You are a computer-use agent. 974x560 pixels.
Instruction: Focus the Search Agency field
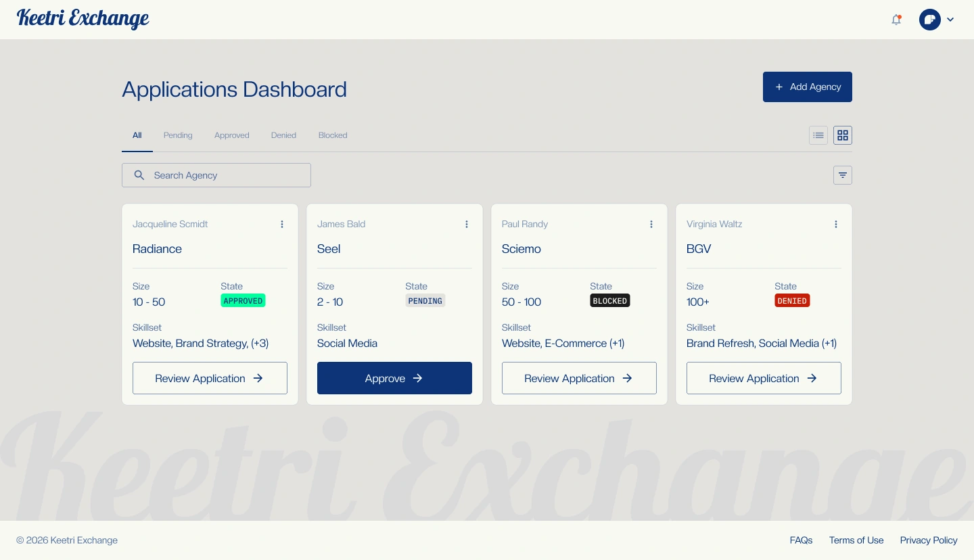tap(216, 175)
